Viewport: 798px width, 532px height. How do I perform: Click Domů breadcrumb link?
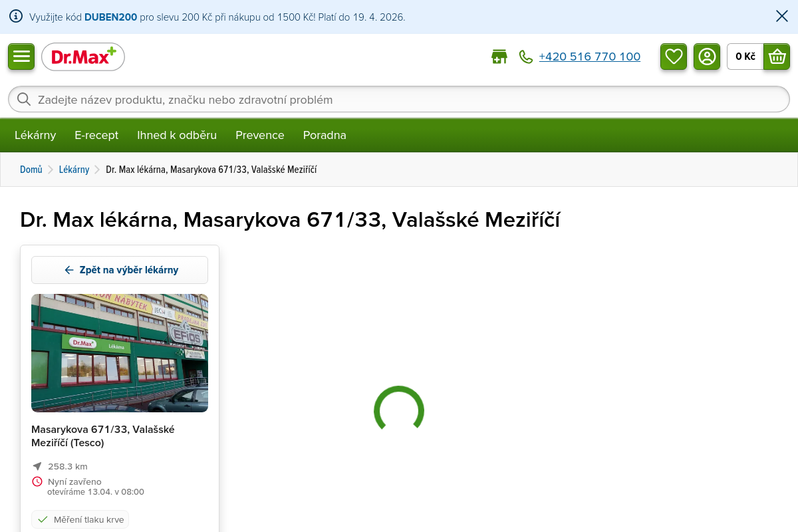point(31,170)
